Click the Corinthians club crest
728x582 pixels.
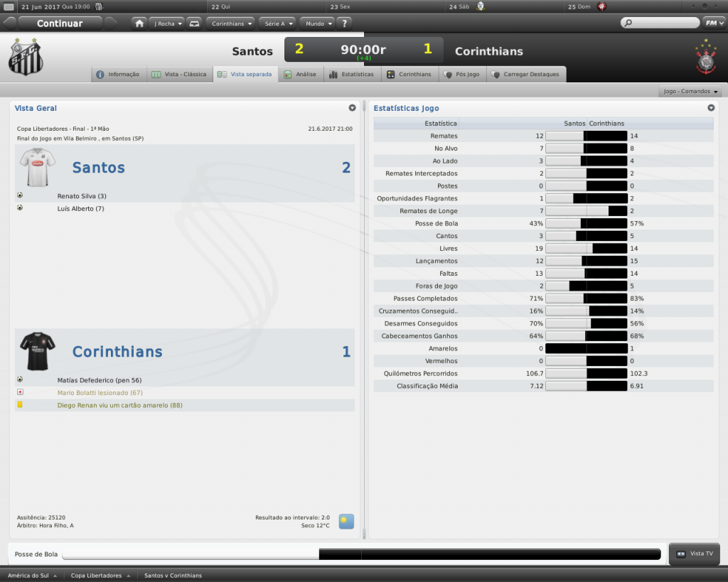[705, 58]
